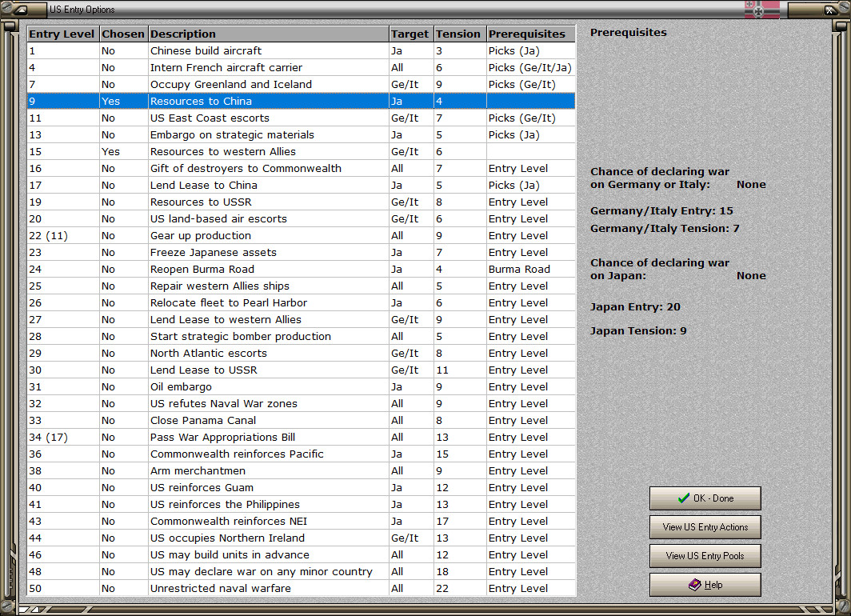Screen dimensions: 851x616
Task: Select Pass War Appropriations Bill row
Action: (x=302, y=438)
